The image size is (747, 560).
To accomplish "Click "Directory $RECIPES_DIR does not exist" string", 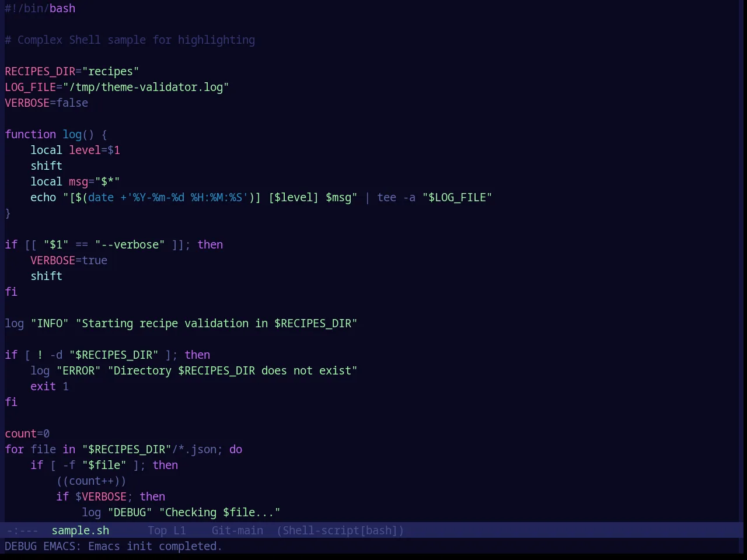I will 232,370.
